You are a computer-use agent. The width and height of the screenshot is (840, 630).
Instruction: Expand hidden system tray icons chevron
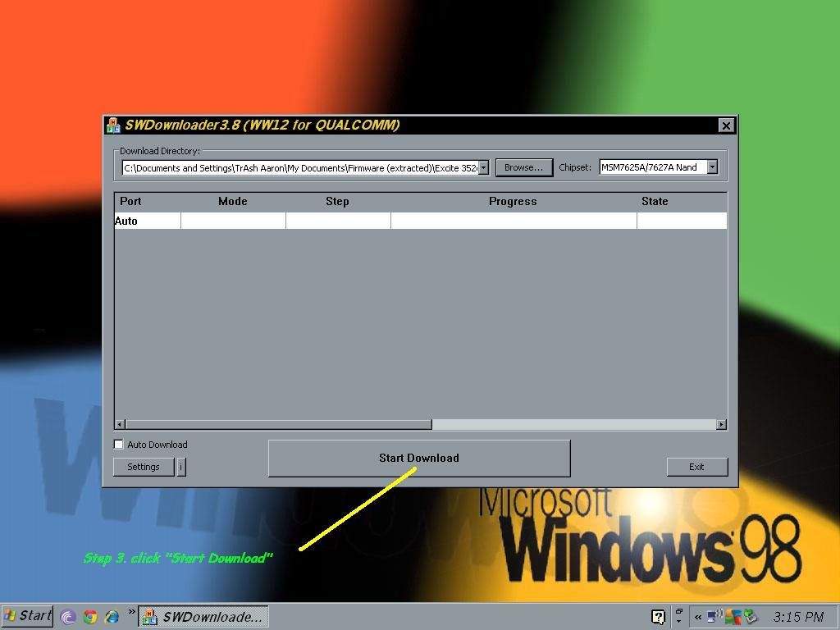[698, 617]
